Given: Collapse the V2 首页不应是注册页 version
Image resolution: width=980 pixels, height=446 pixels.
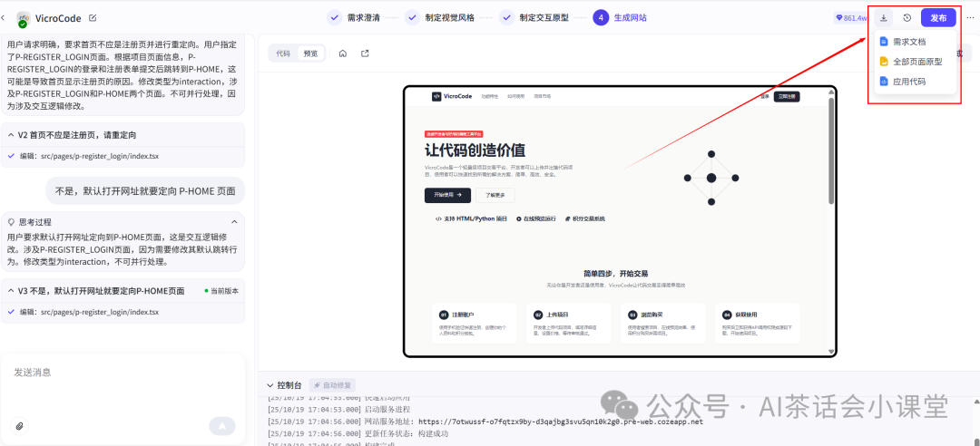Looking at the screenshot, I should (x=11, y=135).
